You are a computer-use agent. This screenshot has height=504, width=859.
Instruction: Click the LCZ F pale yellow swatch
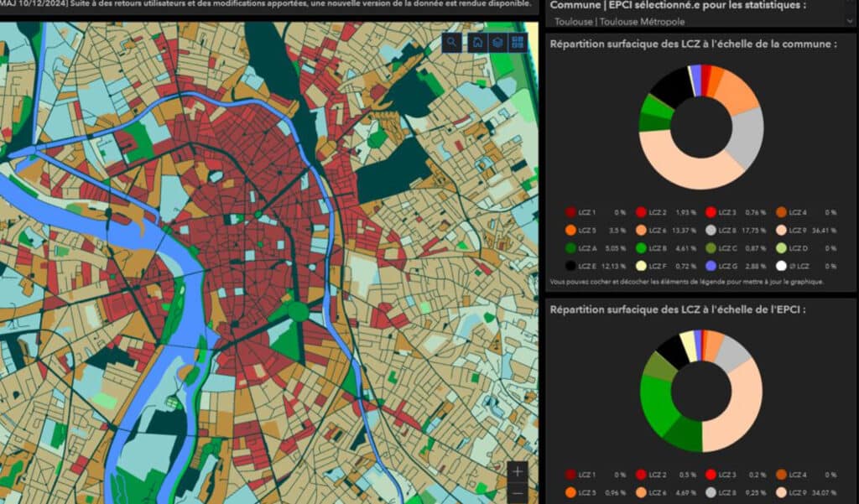click(642, 266)
